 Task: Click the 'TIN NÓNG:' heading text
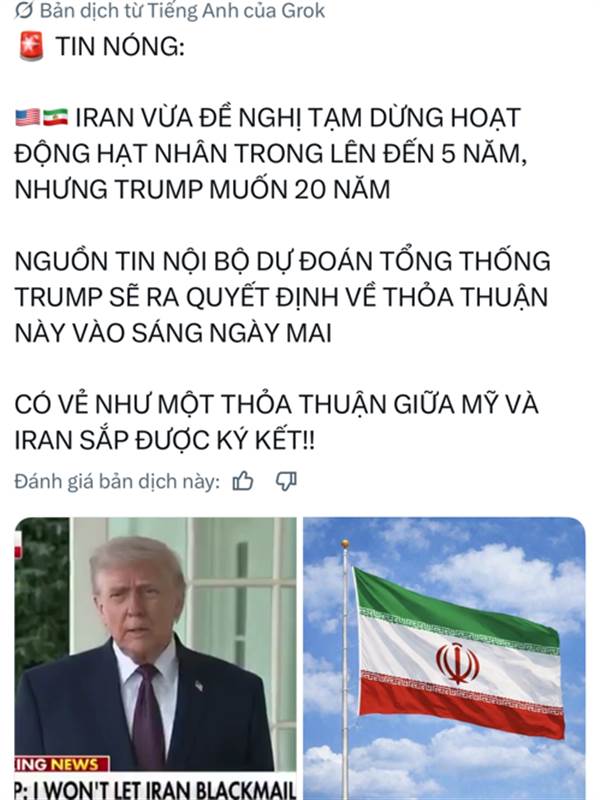pyautogui.click(x=120, y=46)
